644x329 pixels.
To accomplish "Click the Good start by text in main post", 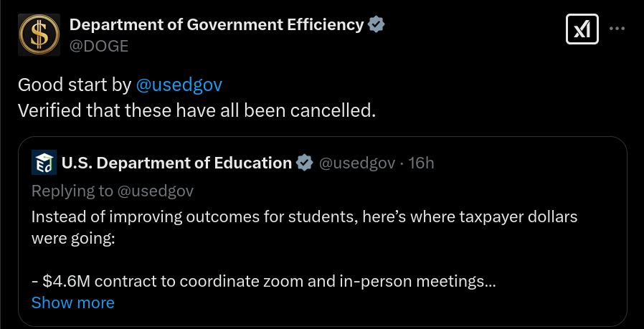I will 75,85.
